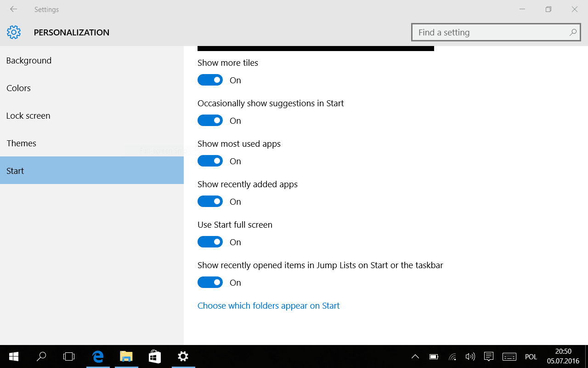The height and width of the screenshot is (368, 588).
Task: Click the battery status icon
Action: [434, 356]
